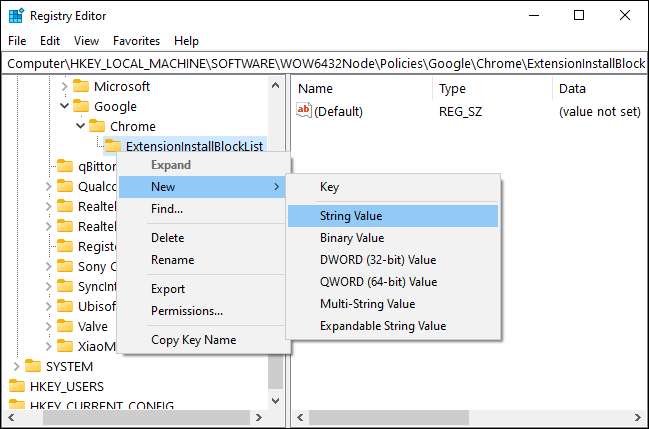Click the Name column header

point(315,89)
